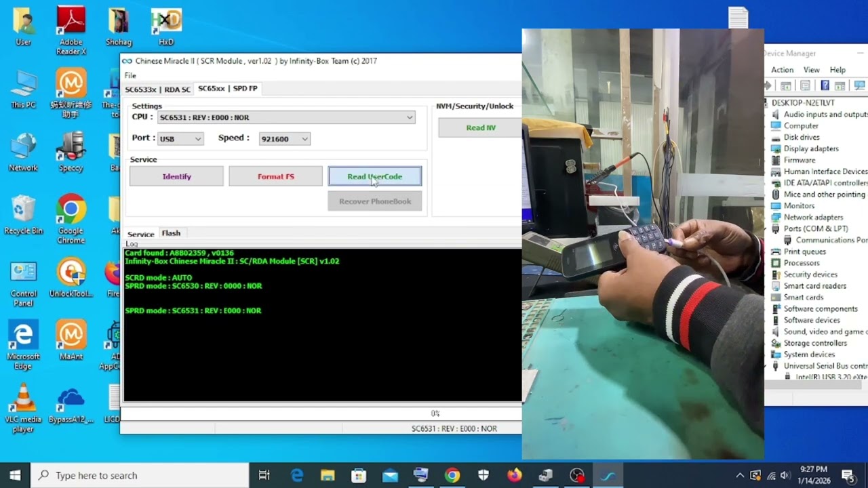Open User folder on desktop
Image resolution: width=868 pixels, height=488 pixels.
click(x=23, y=27)
